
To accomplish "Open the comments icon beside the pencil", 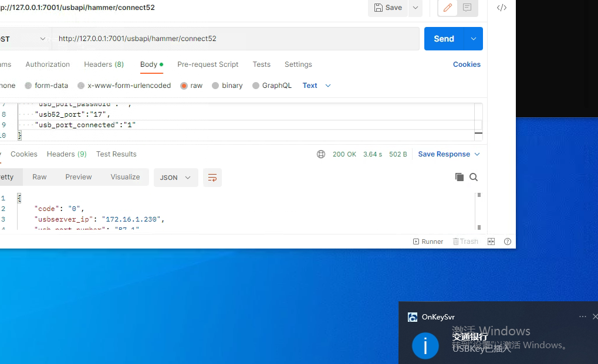I will point(467,8).
